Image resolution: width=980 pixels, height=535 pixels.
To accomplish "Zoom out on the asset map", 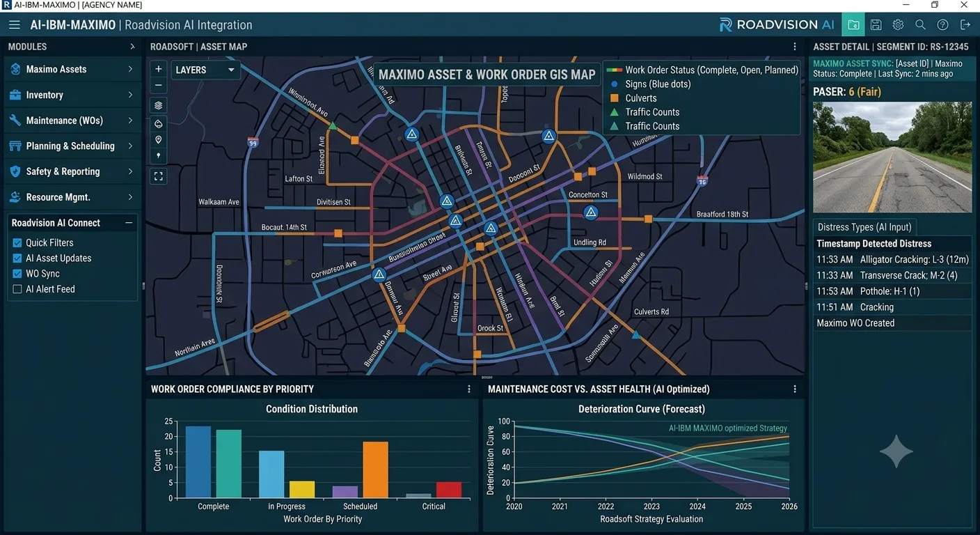I will tap(159, 85).
